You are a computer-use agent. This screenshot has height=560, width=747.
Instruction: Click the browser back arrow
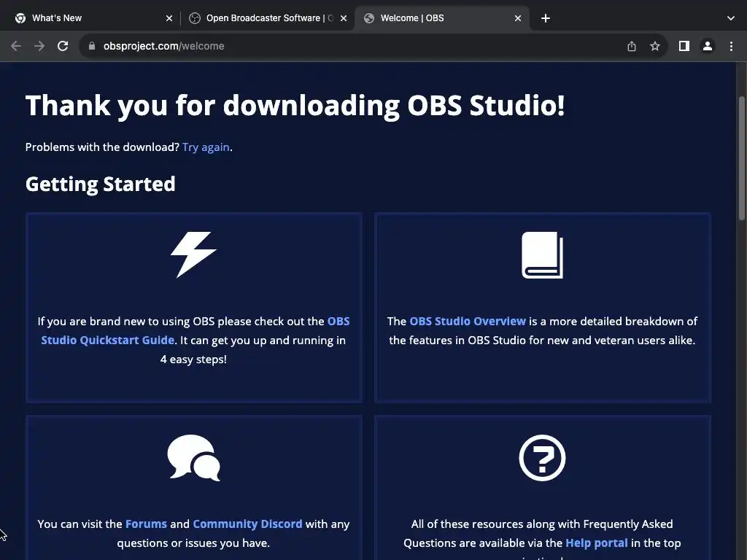[16, 46]
